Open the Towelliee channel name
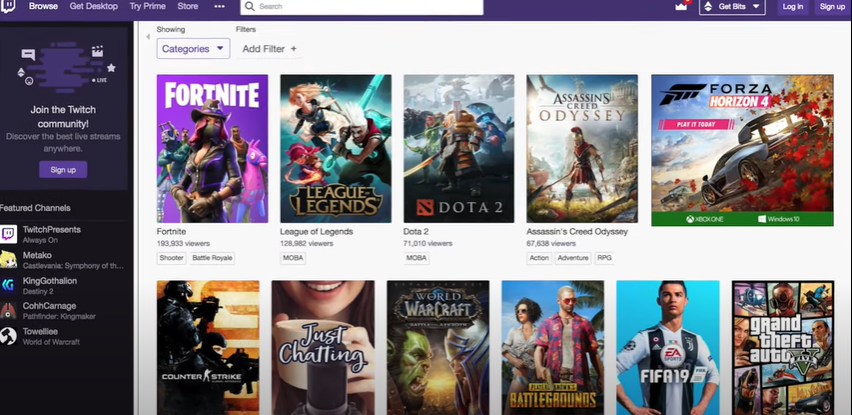 coord(40,331)
